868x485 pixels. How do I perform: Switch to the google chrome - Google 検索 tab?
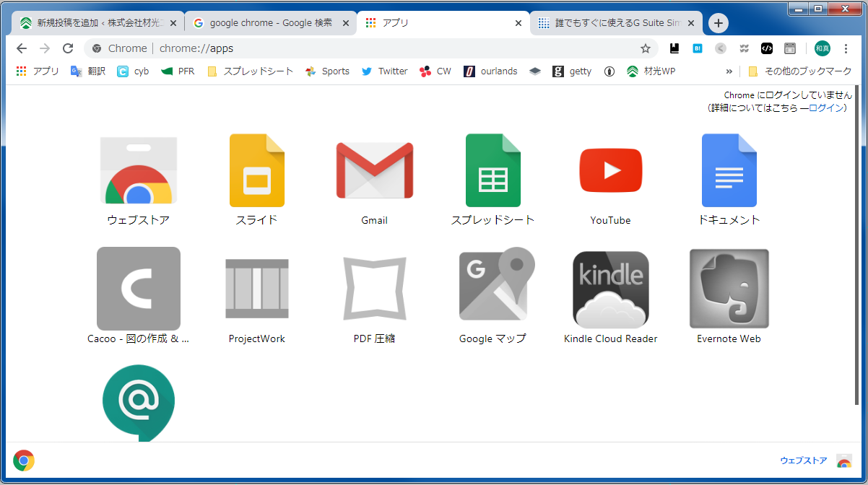pos(270,23)
